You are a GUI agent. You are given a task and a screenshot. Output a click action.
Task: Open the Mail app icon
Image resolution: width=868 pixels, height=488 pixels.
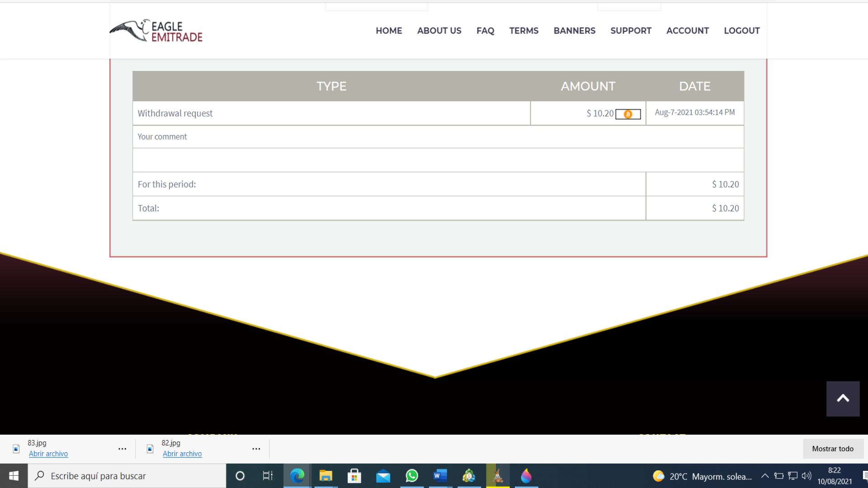coord(383,476)
